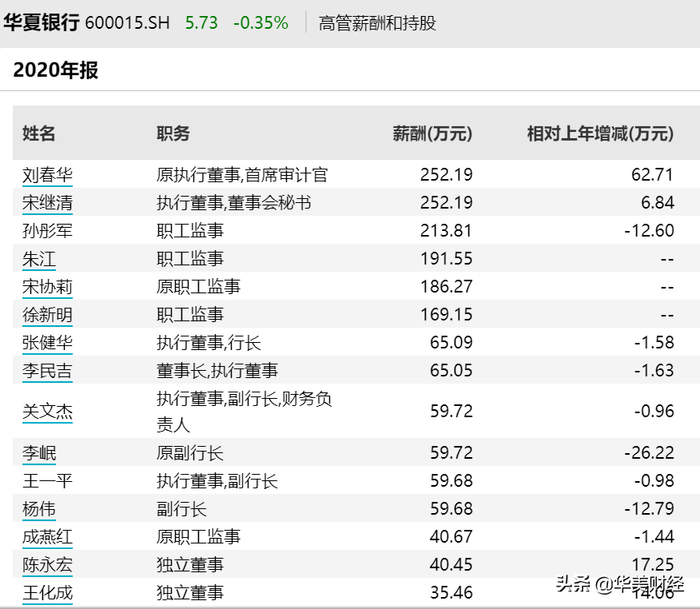This screenshot has width=700, height=609.
Task: Select 董事长,执行董事 position cell
Action: click(x=217, y=371)
